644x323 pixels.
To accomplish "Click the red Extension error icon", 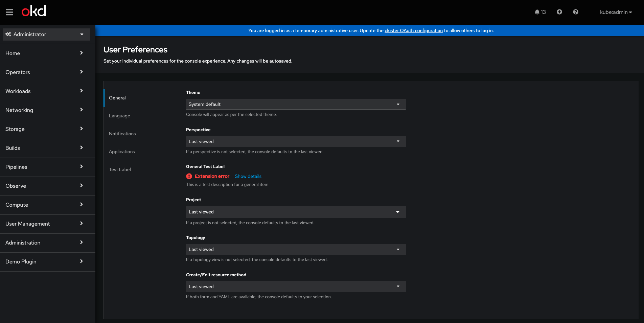I will click(189, 176).
